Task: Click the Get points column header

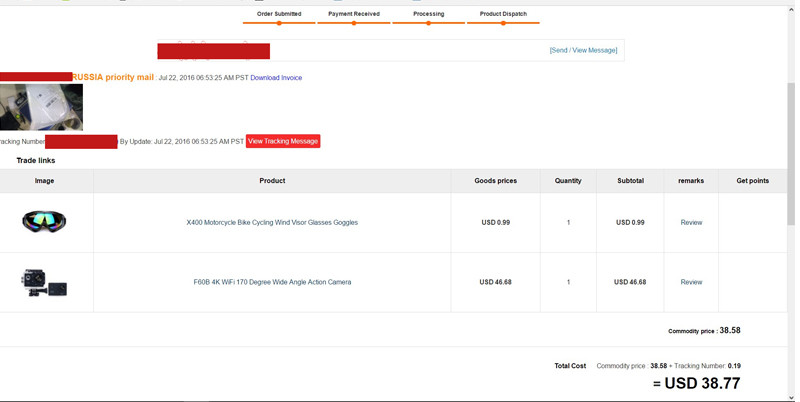Action: [753, 181]
